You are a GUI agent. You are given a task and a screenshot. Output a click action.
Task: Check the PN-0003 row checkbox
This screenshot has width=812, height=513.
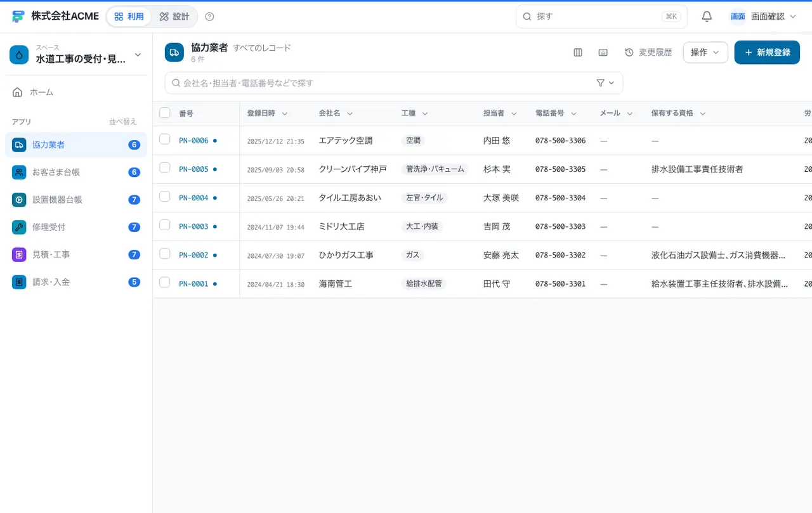pos(165,224)
